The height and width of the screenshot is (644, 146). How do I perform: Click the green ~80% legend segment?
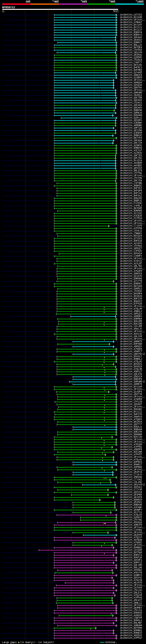[101, 4]
